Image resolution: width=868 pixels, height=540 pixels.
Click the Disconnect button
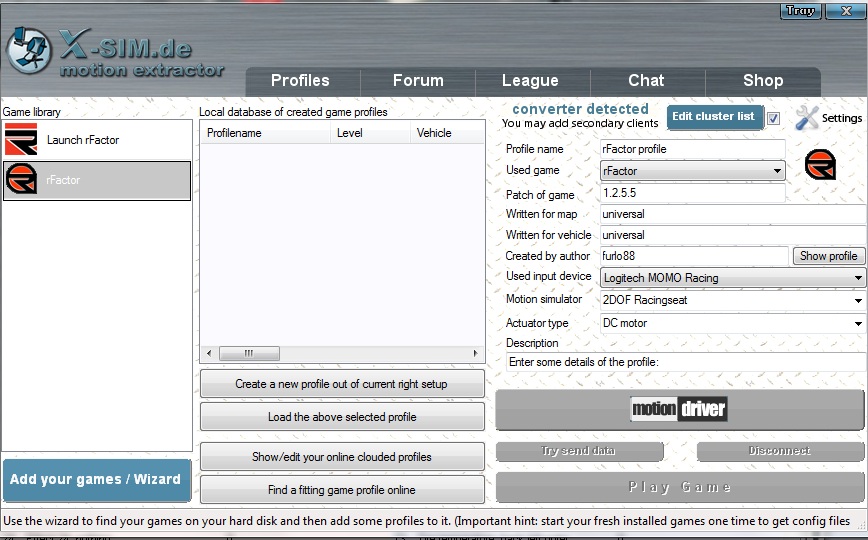pyautogui.click(x=780, y=451)
